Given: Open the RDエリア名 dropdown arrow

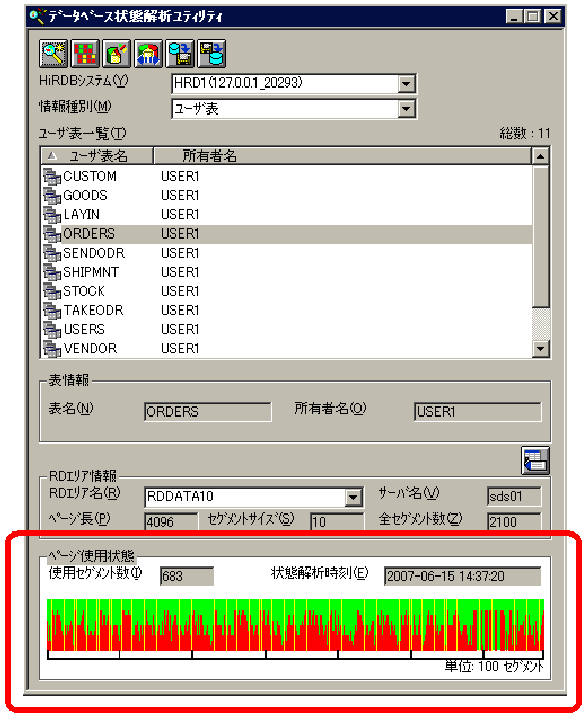Looking at the screenshot, I should coord(353,497).
